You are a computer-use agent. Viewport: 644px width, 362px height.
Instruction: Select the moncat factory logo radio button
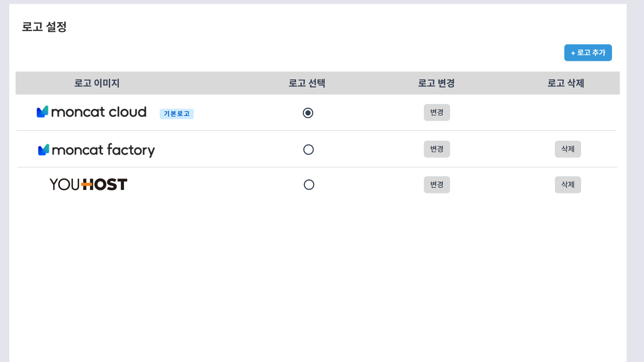tap(308, 150)
